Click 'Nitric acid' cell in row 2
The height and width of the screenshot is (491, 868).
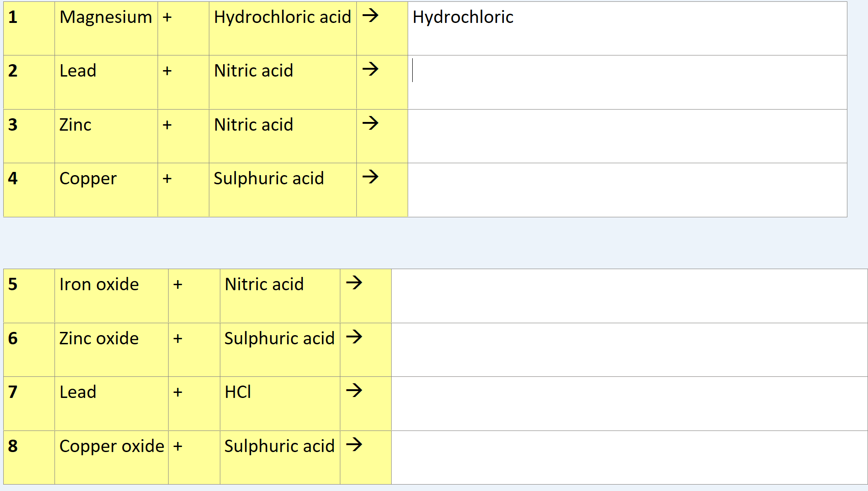[283, 82]
